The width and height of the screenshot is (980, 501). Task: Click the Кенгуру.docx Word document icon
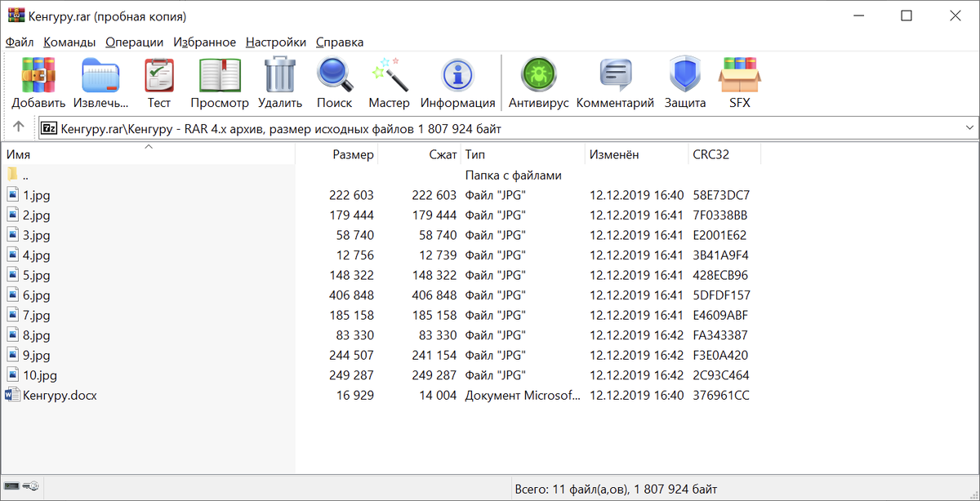tap(13, 395)
